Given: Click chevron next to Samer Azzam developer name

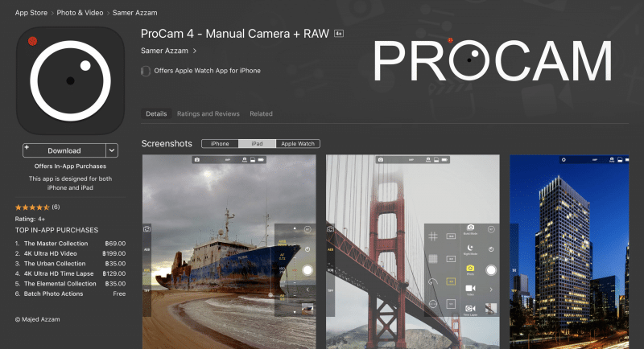Looking at the screenshot, I should (x=195, y=51).
